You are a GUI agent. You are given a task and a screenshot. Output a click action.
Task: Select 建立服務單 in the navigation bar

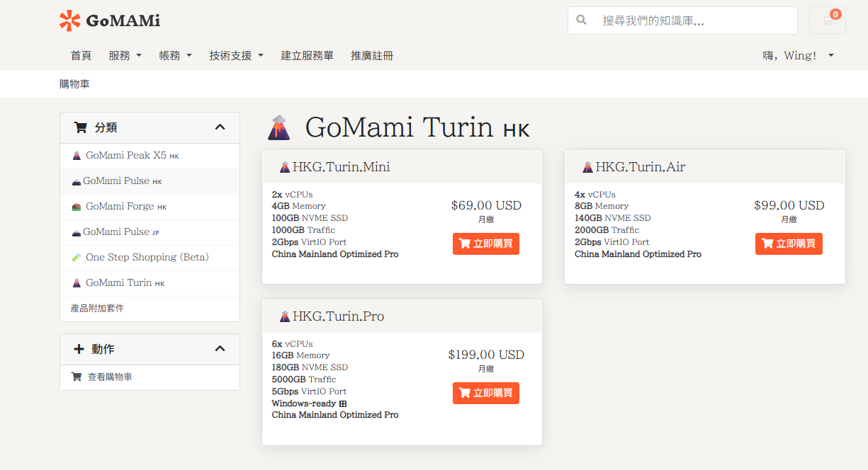(x=305, y=55)
